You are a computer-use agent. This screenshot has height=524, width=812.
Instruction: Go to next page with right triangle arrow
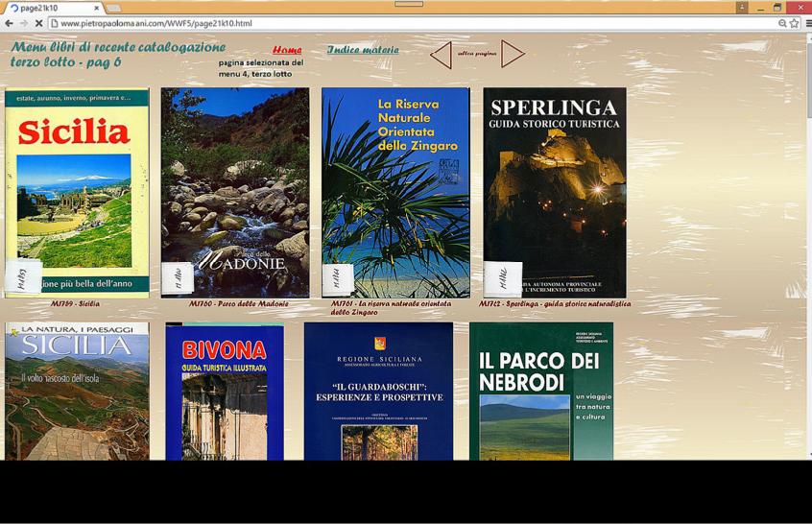coord(513,54)
